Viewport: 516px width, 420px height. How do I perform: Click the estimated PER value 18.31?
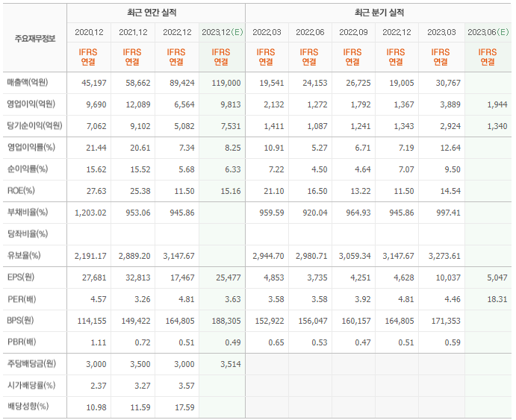click(497, 299)
